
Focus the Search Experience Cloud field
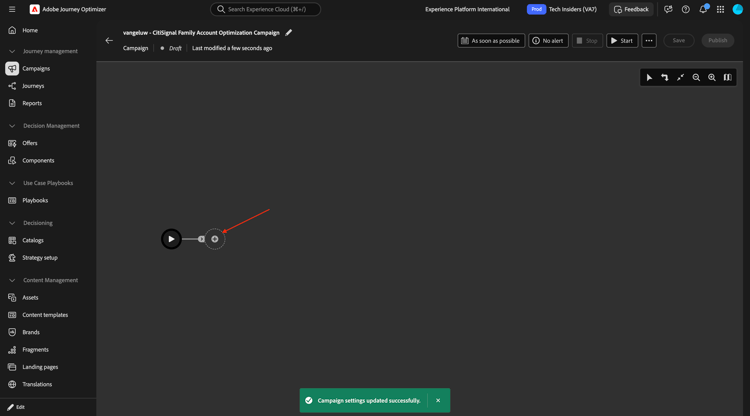pos(265,9)
